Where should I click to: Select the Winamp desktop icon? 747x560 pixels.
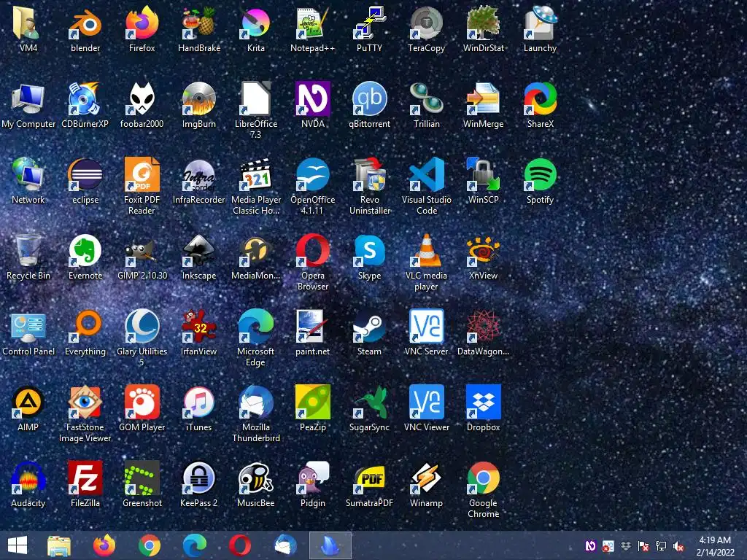(426, 478)
